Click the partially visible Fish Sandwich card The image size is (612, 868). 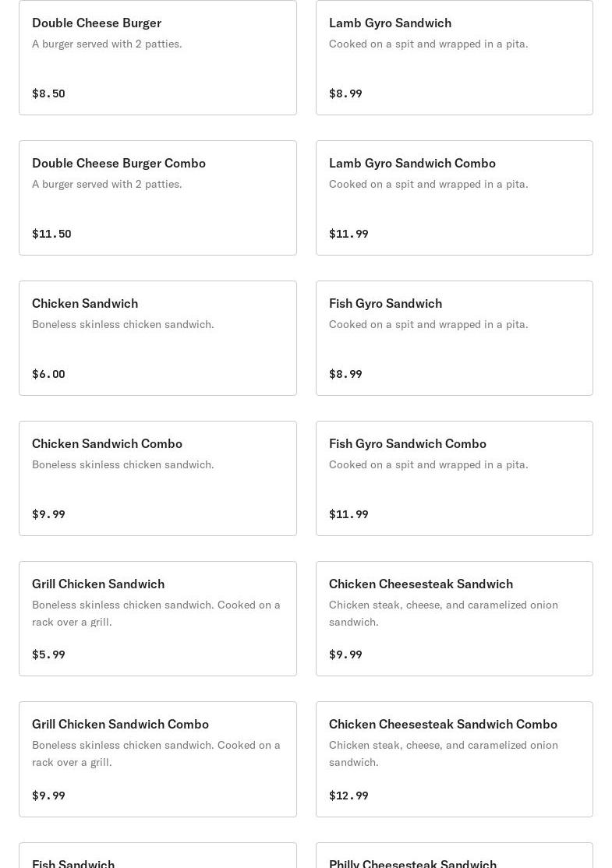point(157,857)
